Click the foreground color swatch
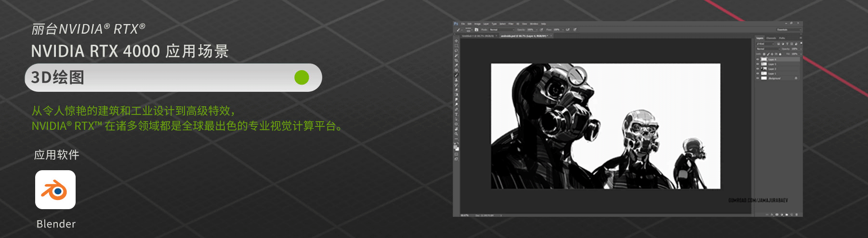Image resolution: width=868 pixels, height=238 pixels. coord(455,147)
